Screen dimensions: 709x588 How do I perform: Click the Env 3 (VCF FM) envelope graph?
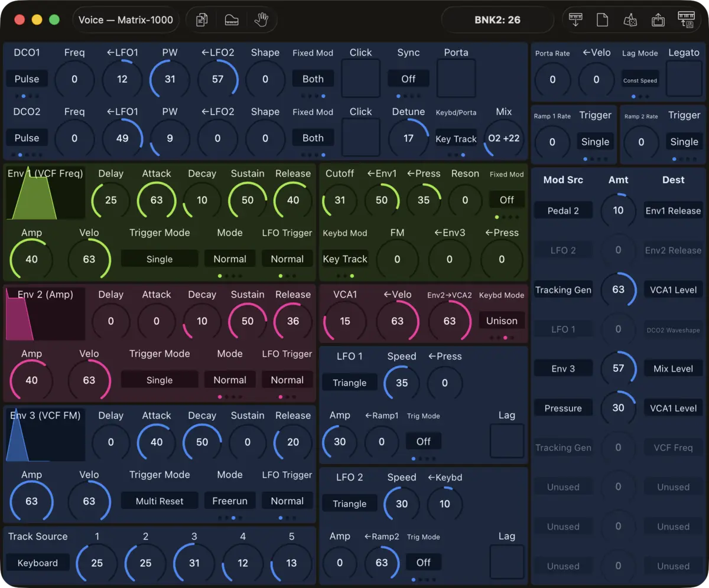click(45, 435)
